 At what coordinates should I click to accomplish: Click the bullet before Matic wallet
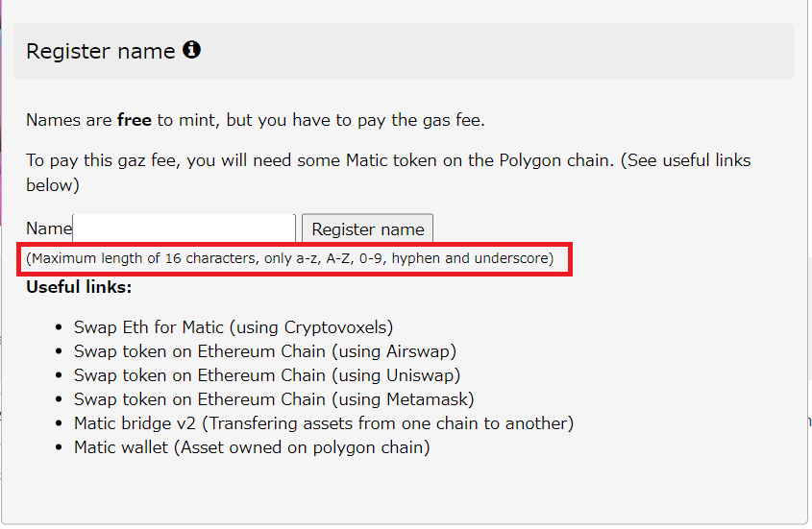pyautogui.click(x=59, y=447)
